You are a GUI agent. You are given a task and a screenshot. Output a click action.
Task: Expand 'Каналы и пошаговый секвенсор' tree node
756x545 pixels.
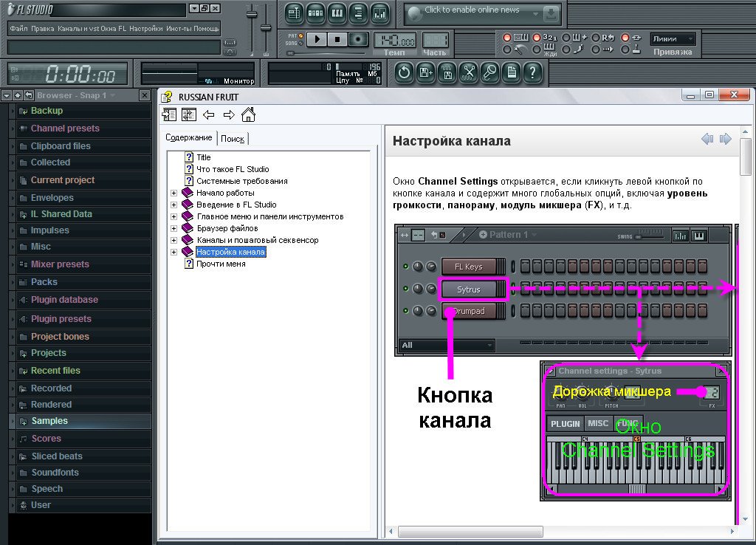click(174, 240)
